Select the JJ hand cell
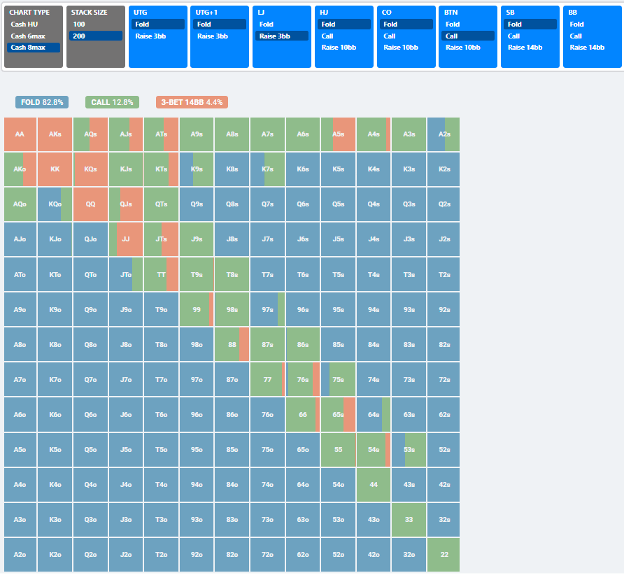This screenshot has width=624, height=574. click(x=126, y=239)
